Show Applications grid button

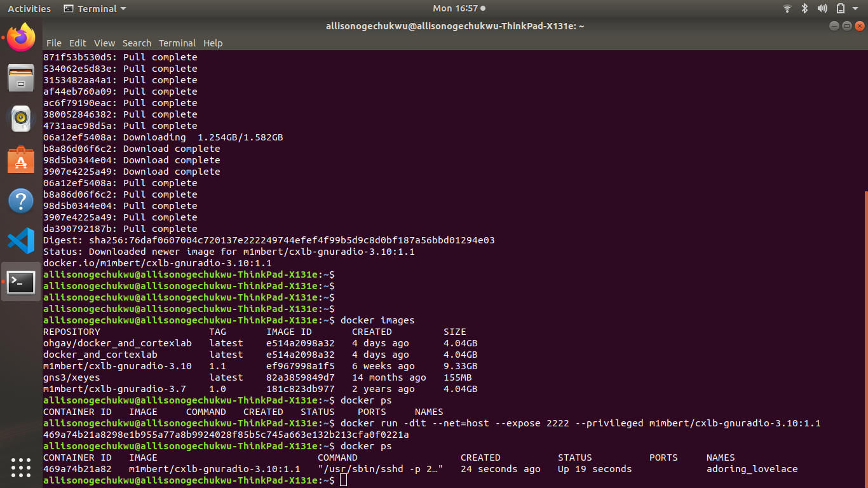[x=21, y=467]
